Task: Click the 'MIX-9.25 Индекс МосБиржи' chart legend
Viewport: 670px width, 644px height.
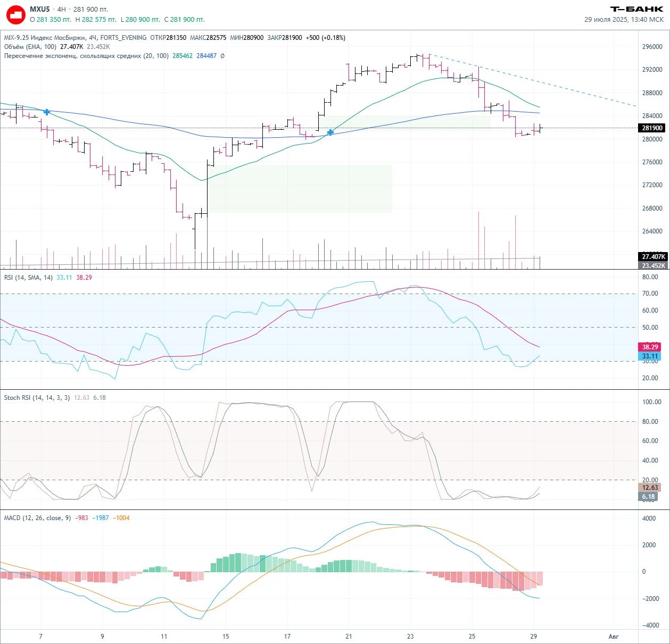Action: pos(45,38)
